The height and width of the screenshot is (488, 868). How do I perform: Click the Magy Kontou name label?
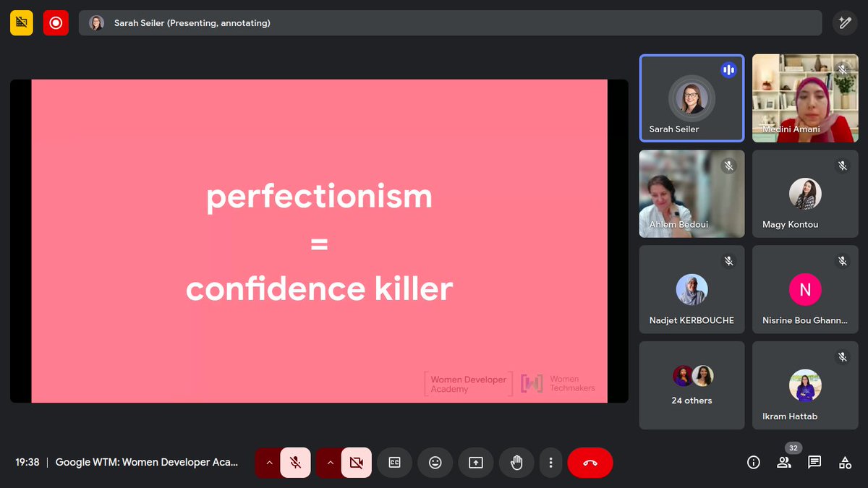pyautogui.click(x=791, y=225)
